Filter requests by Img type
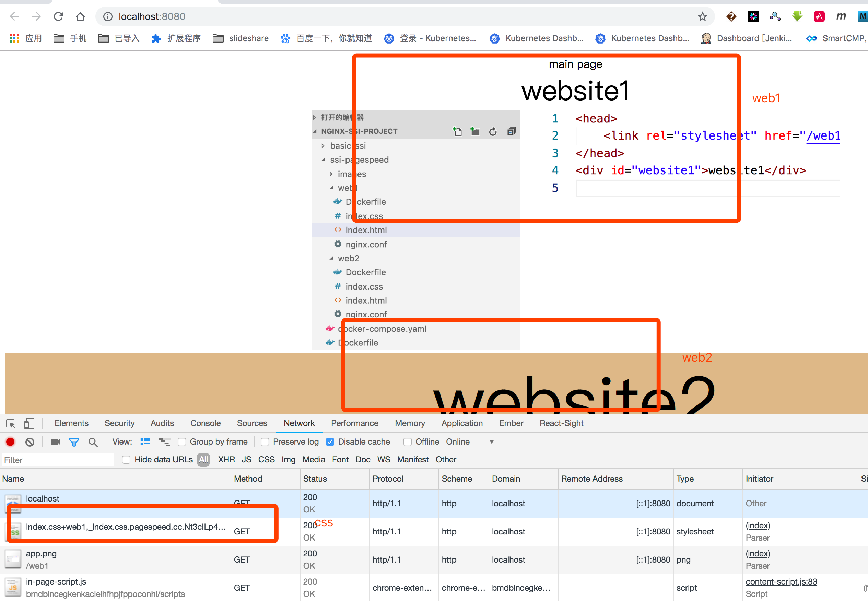Viewport: 868px width, 601px height. (289, 459)
